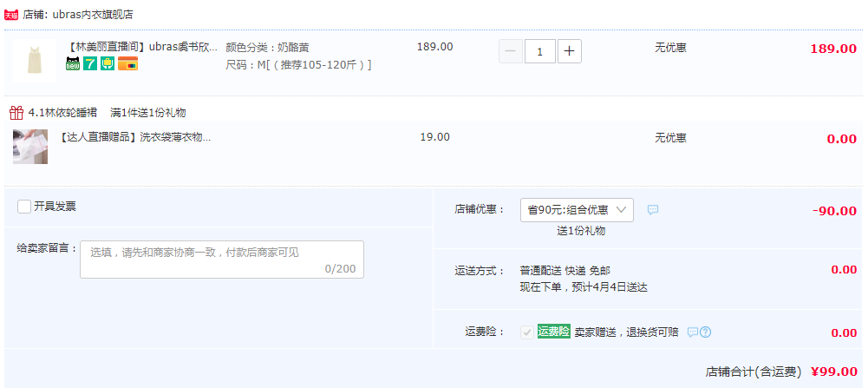Click the 颜色分类:奶酪黄 color option text
Screen dimensions: 868x388
coord(267,48)
